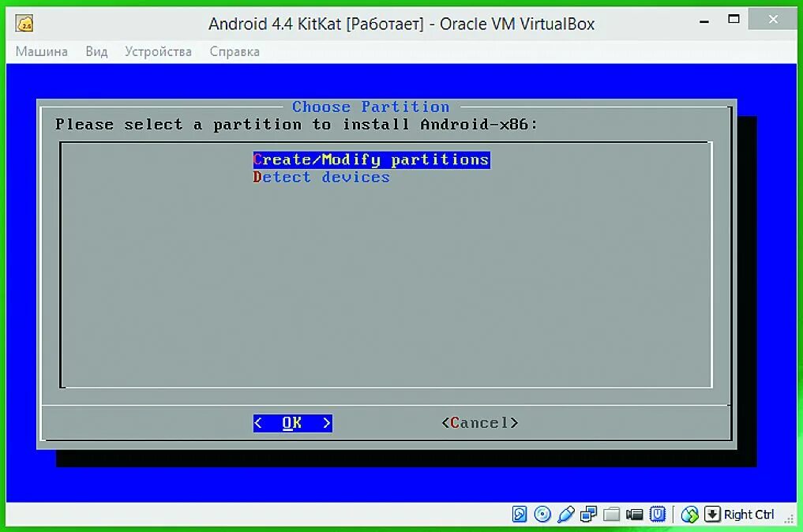The height and width of the screenshot is (532, 803).
Task: Click the USB devices status icon
Action: coord(565,514)
